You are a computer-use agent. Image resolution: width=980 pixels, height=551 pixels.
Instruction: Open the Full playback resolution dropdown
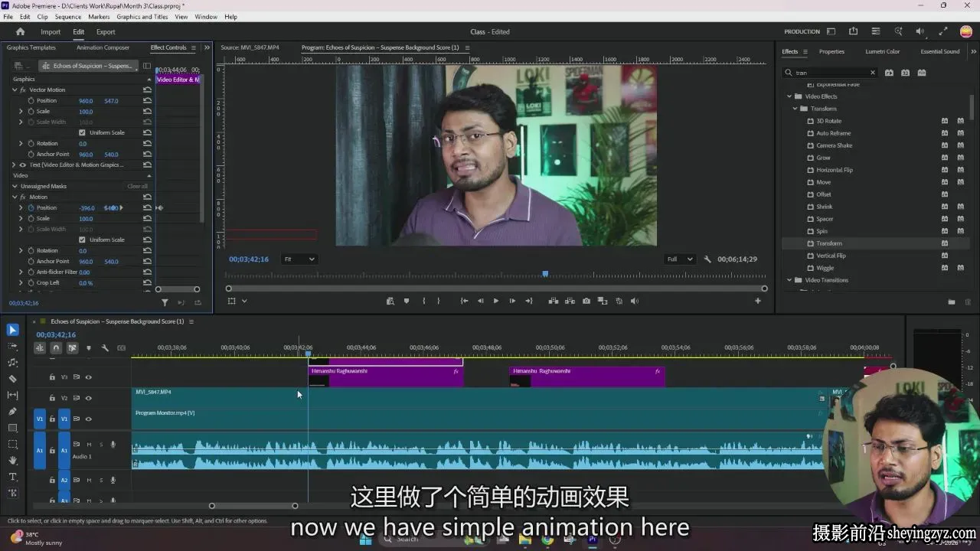tap(679, 259)
